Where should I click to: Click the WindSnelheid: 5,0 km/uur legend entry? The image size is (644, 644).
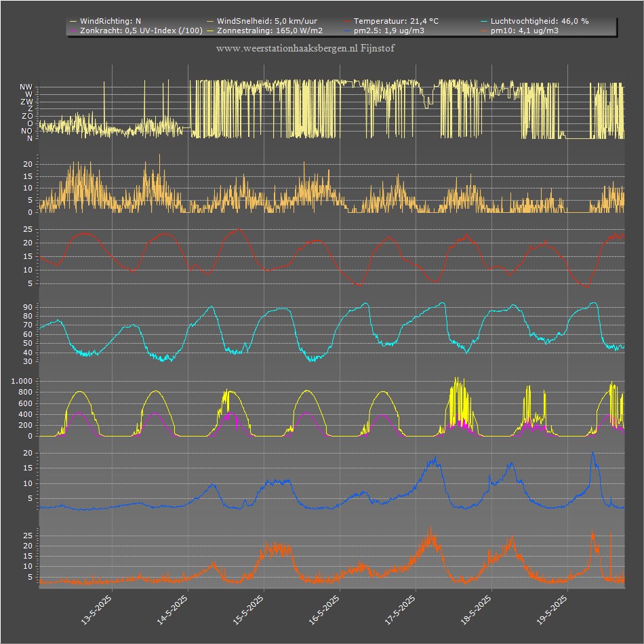262,21
